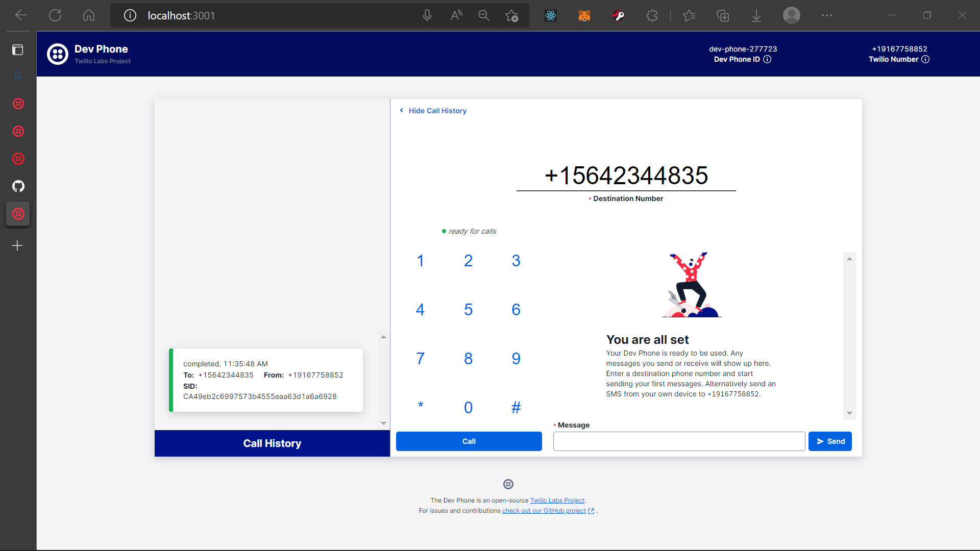Toggle the favorite star for localhost:3001
Image resolution: width=980 pixels, height=551 pixels.
point(512,15)
